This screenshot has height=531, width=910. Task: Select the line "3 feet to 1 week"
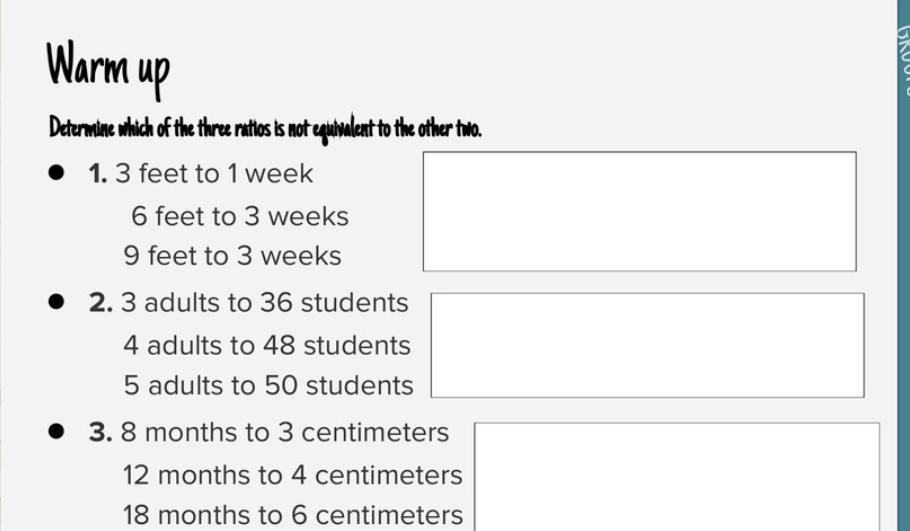pos(214,174)
